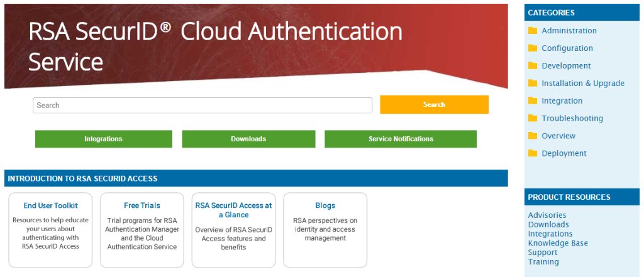Viewport: 644px width, 277px height.
Task: Open the Administration category link
Action: click(x=569, y=31)
